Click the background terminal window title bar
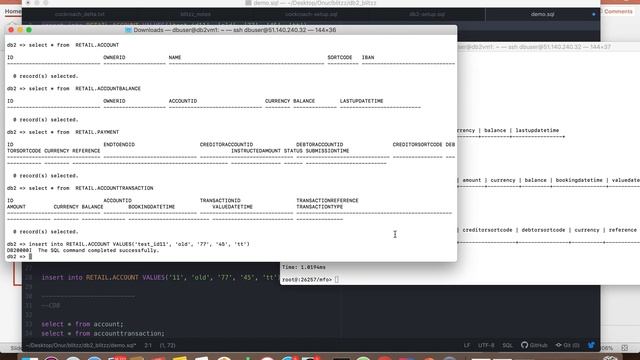 (x=549, y=47)
